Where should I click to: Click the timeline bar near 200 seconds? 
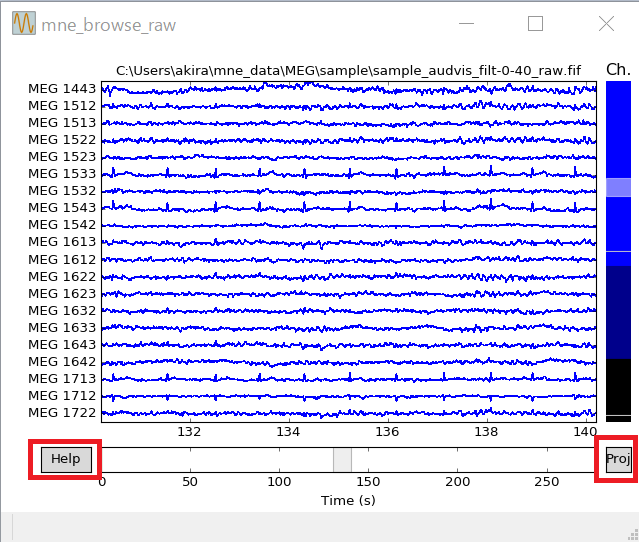pos(457,459)
